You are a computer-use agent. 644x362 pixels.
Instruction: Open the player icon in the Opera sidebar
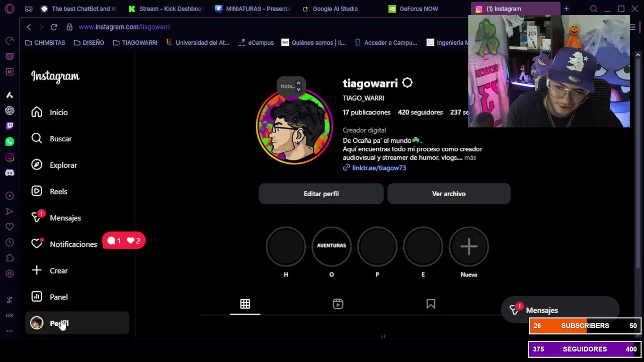point(10,196)
